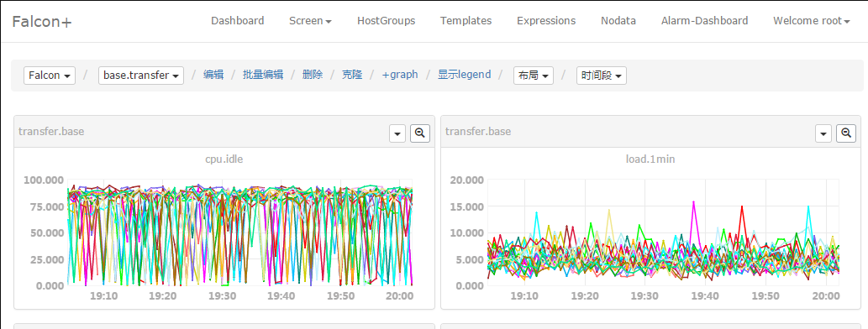Viewport: 868px width, 329px height.
Task: Click the 删除 delete link
Action: coord(313,75)
